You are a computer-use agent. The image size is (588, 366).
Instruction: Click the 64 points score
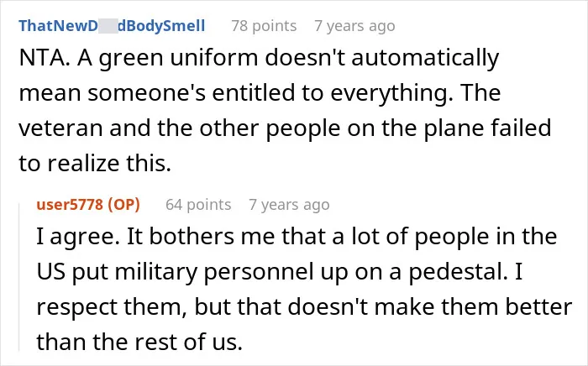pos(198,205)
